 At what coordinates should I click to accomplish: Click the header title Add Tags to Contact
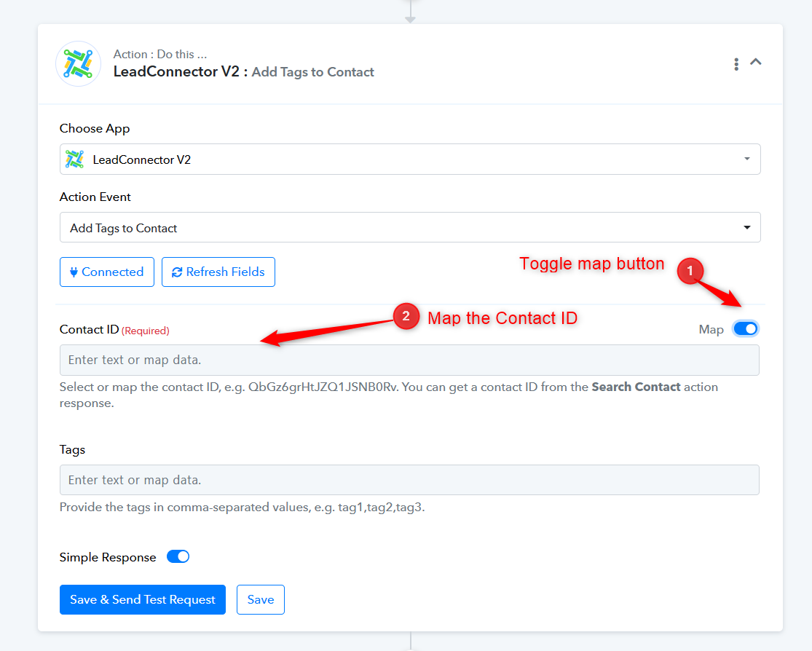pos(313,72)
